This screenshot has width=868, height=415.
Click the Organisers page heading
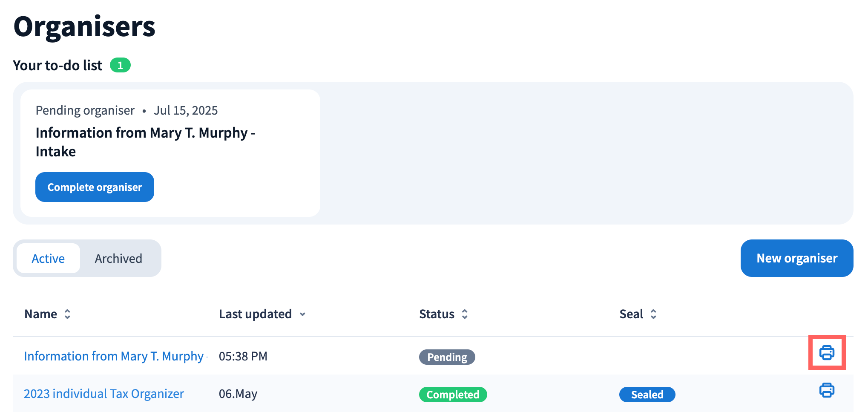pos(84,26)
